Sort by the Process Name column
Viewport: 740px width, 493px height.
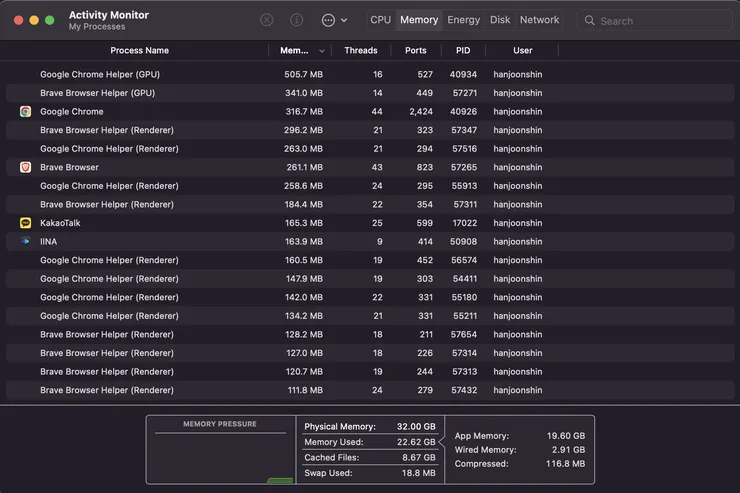[139, 50]
